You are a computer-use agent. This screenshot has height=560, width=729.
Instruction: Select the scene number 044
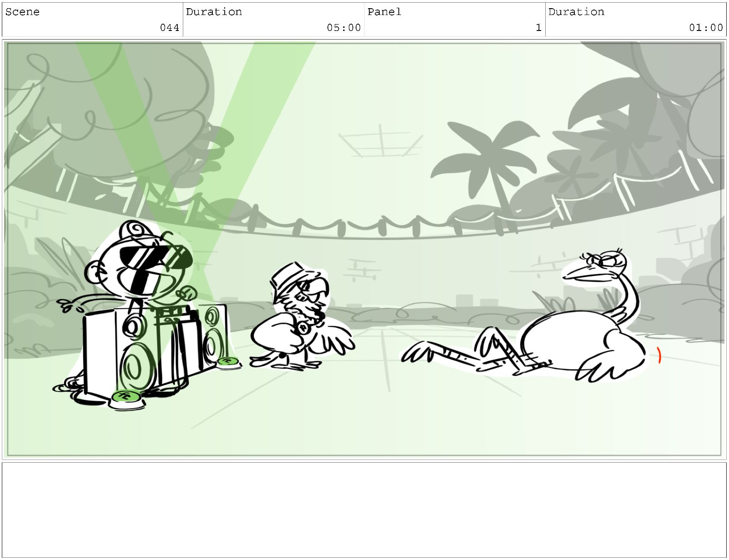click(170, 28)
